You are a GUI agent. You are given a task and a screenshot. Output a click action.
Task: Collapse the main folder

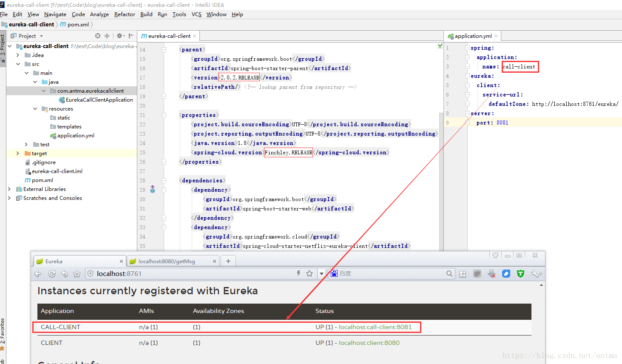coord(26,73)
